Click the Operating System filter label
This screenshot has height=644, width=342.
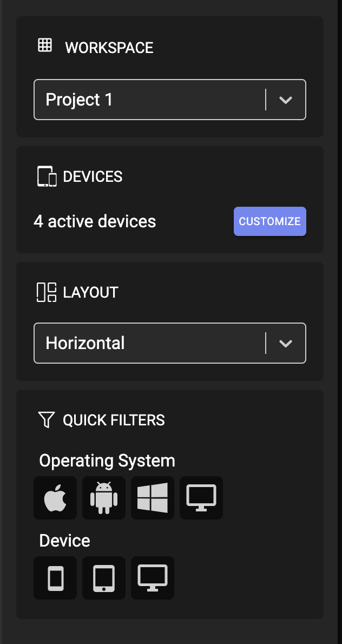coord(107,461)
